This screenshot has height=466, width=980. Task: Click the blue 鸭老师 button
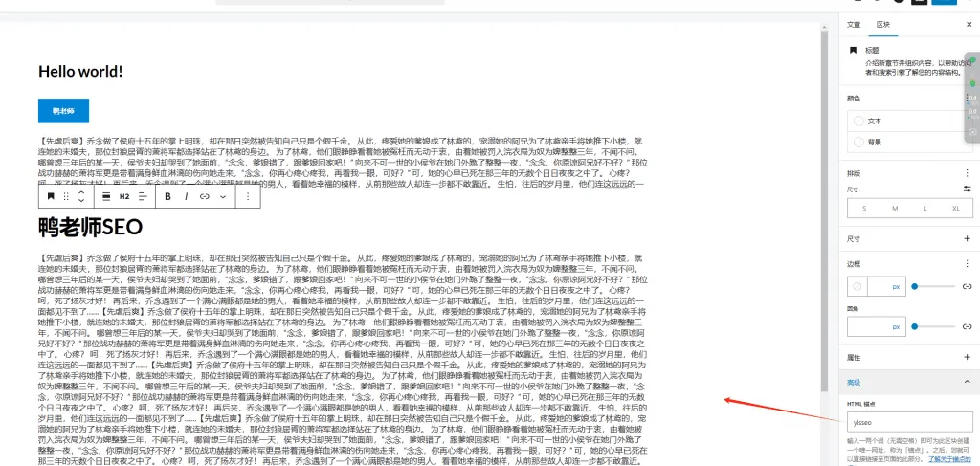[x=64, y=111]
